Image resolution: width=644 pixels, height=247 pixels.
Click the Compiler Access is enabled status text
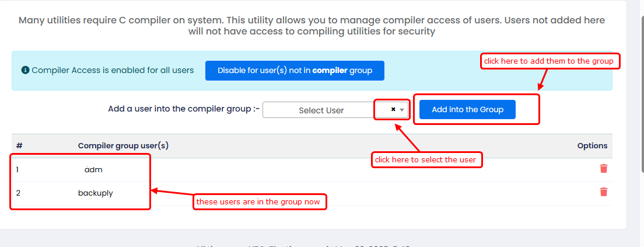coord(113,70)
